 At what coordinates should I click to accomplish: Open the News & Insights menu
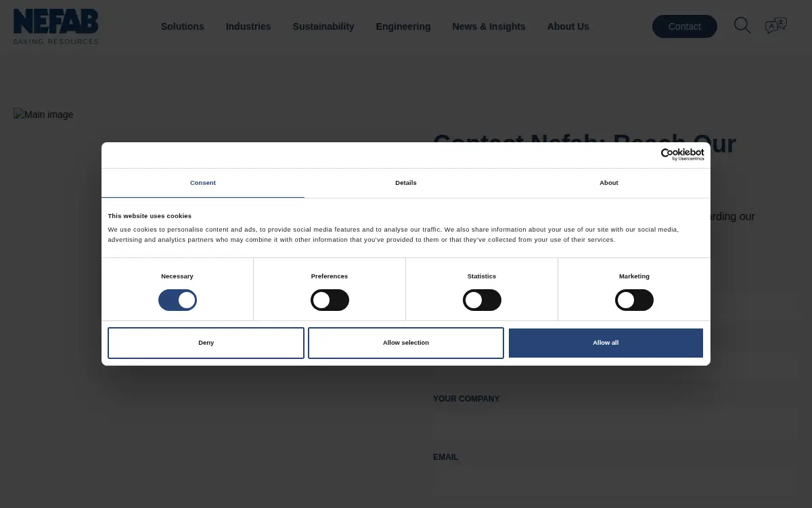pos(489,26)
